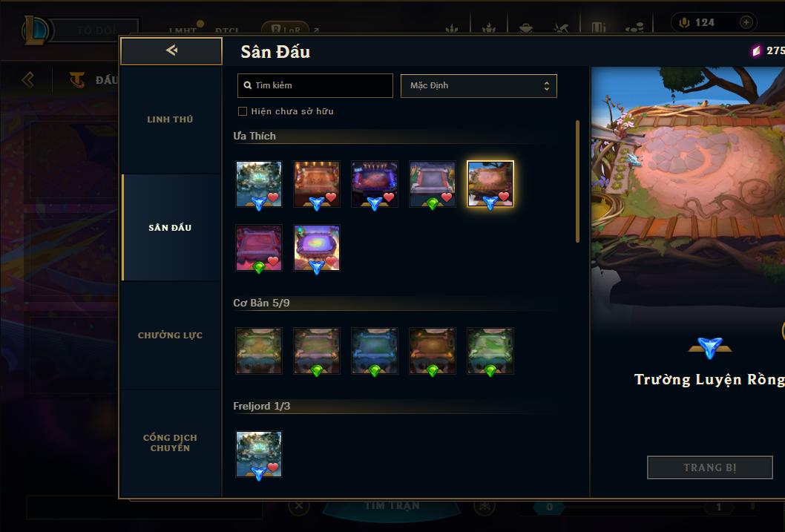The width and height of the screenshot is (785, 532).
Task: Click the green gem on orange basic arena
Action: pos(433,370)
